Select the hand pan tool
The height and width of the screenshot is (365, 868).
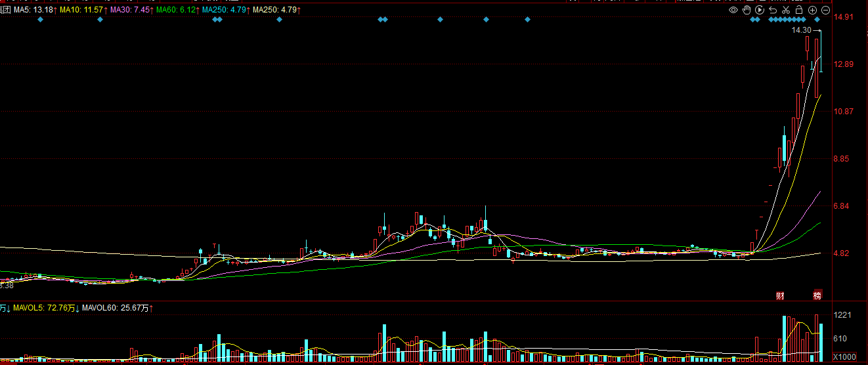pos(747,10)
